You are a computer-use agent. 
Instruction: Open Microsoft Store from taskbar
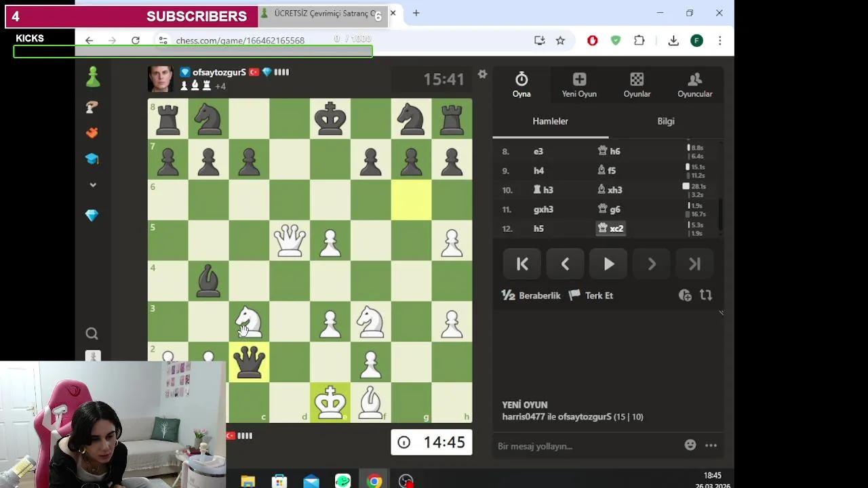[279, 481]
